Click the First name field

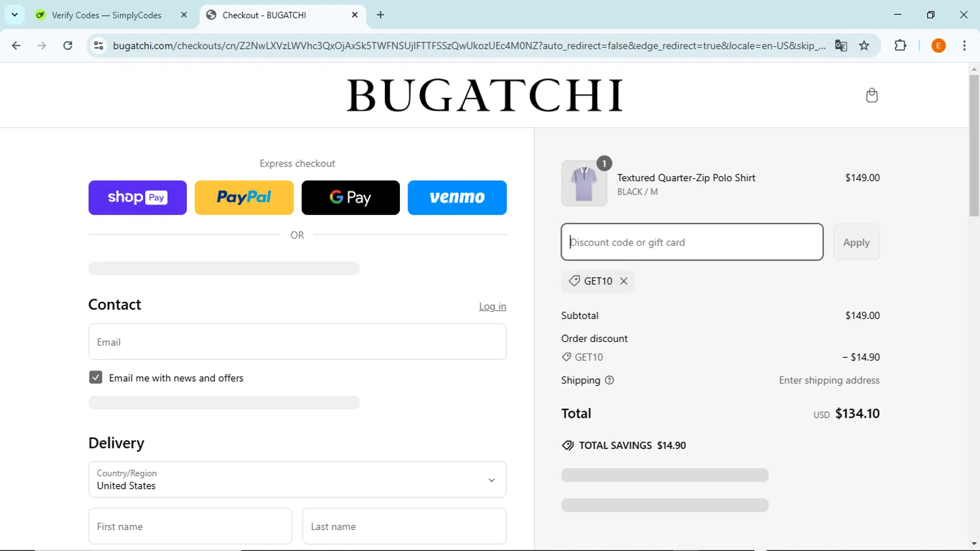(190, 526)
